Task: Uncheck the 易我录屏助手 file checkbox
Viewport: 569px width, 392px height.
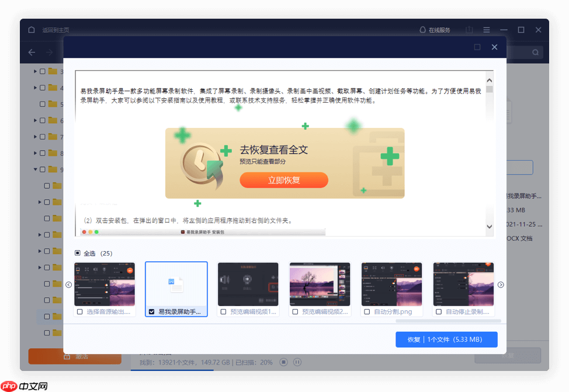Action: tap(152, 312)
